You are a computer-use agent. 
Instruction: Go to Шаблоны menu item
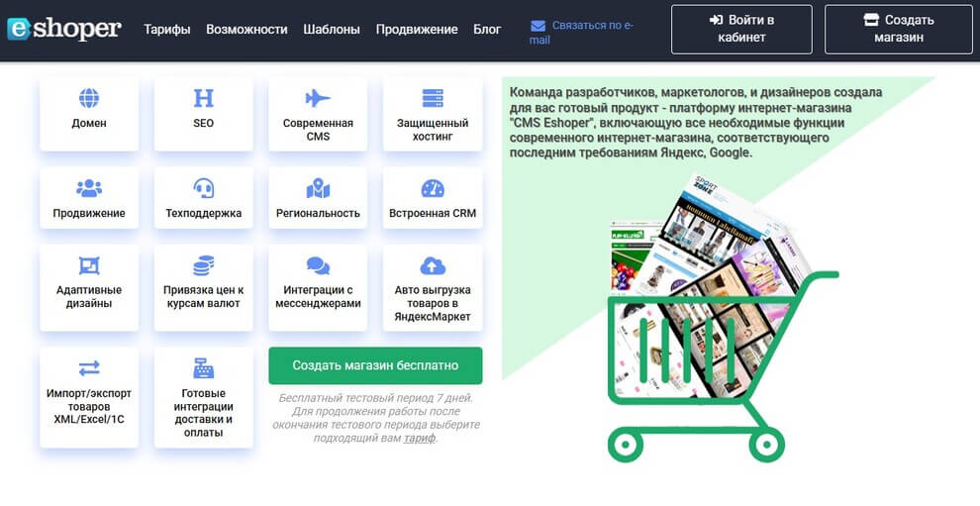[332, 30]
